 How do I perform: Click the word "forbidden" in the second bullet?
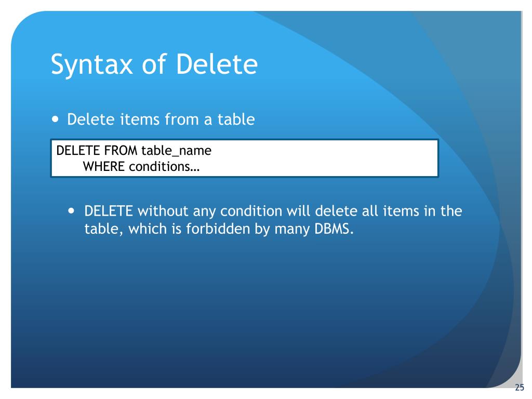pos(218,229)
